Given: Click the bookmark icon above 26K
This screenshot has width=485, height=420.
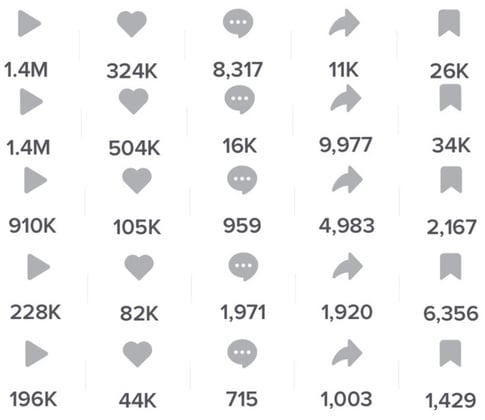Looking at the screenshot, I should click(x=449, y=23).
